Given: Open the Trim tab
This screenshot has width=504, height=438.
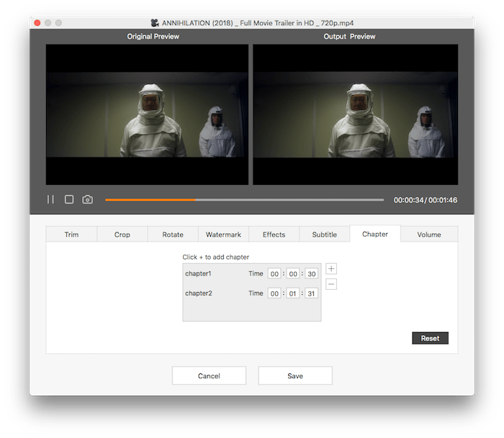Looking at the screenshot, I should pos(71,234).
